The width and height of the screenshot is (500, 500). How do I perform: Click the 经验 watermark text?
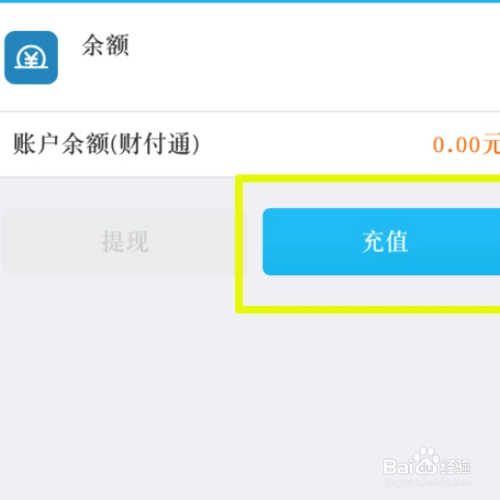point(455,466)
